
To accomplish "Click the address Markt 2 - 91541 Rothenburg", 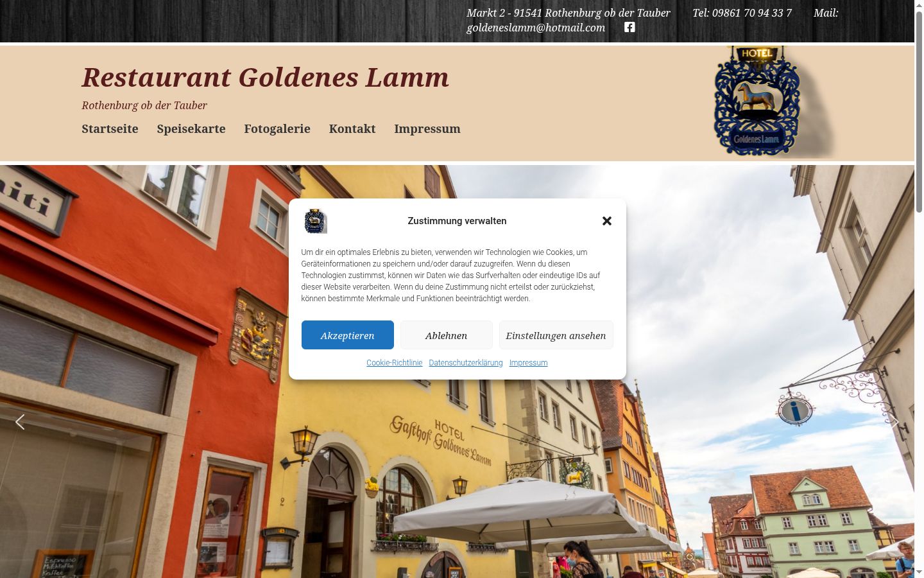I will pos(569,13).
